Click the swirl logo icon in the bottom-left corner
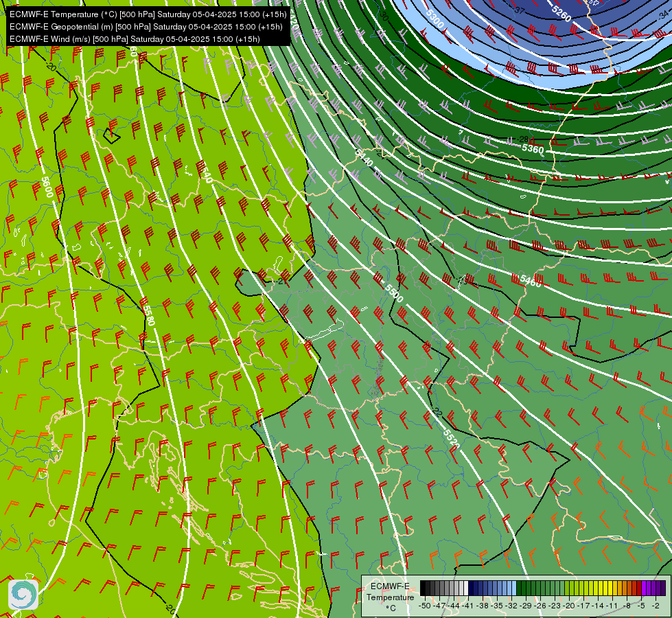 click(23, 594)
